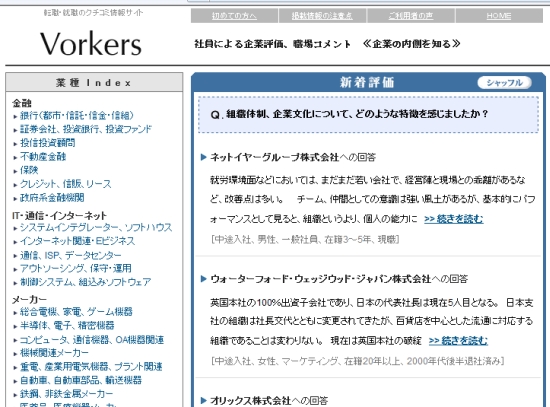This screenshot has width=550, height=407.
Task: Open 重電、産業用電気機器、プラント関連 category link
Action: pyautogui.click(x=91, y=367)
